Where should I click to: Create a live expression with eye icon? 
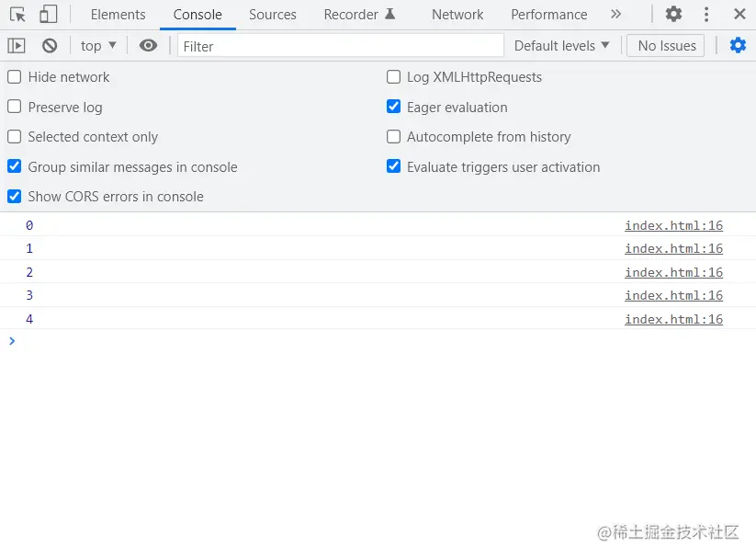click(148, 45)
